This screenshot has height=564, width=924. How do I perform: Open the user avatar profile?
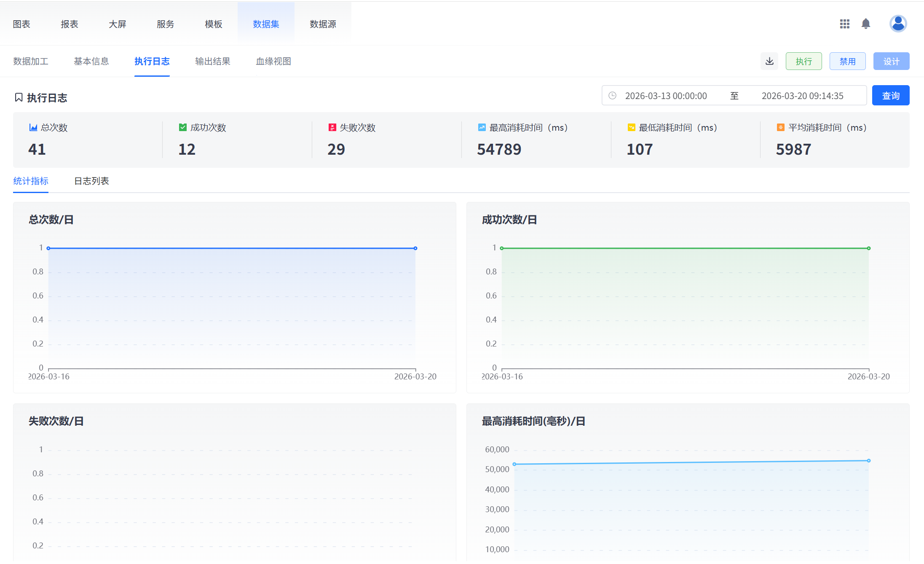[898, 24]
